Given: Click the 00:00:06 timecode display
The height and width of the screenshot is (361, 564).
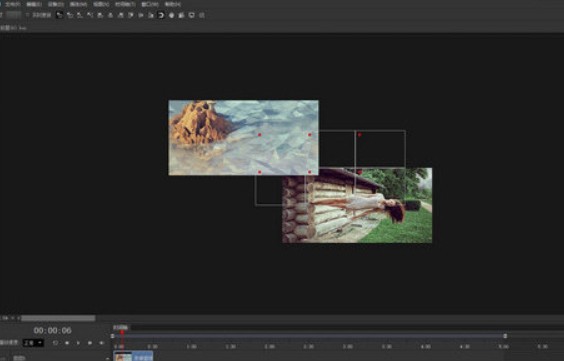Looking at the screenshot, I should [53, 330].
